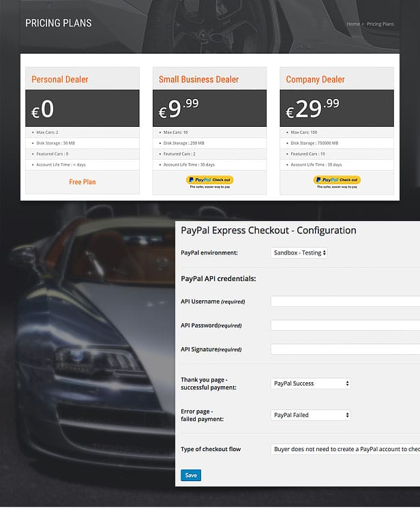This screenshot has height=509, width=420.
Task: Click 'Disk Storage : 750000 MB' row
Action: coord(337,143)
